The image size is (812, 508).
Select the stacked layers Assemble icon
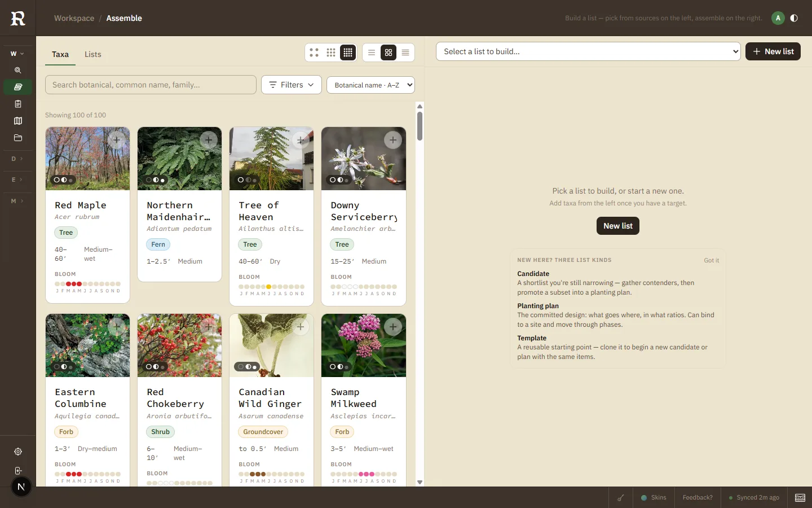coord(18,87)
